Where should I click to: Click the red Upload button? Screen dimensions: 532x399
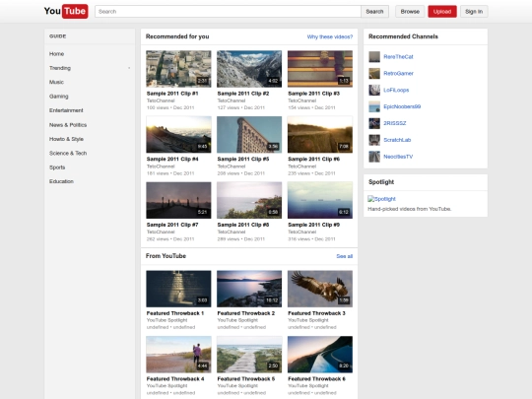pyautogui.click(x=442, y=12)
